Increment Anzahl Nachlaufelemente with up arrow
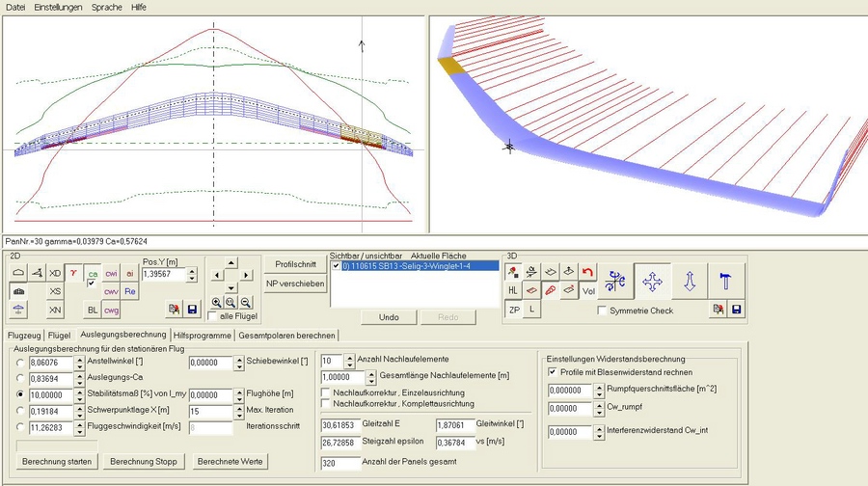This screenshot has height=486, width=868. tap(349, 357)
